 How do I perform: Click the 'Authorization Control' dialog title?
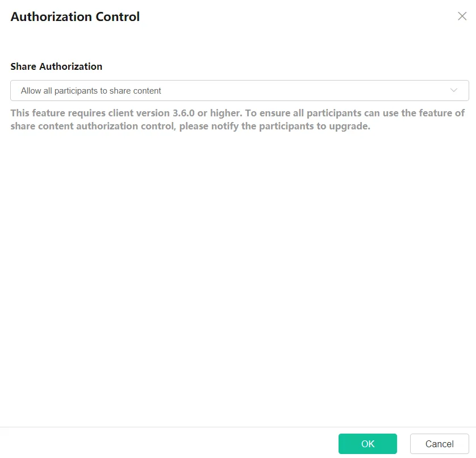(x=75, y=17)
